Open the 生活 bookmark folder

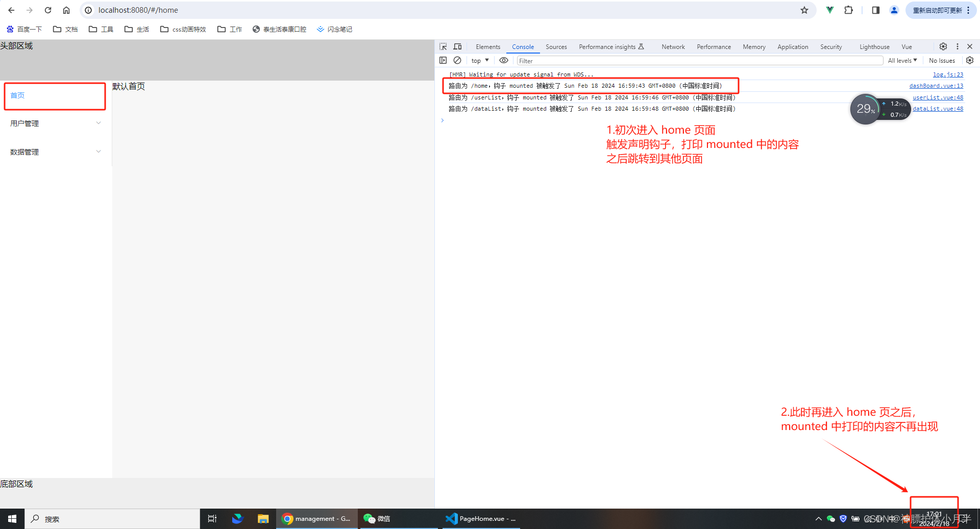click(x=137, y=29)
